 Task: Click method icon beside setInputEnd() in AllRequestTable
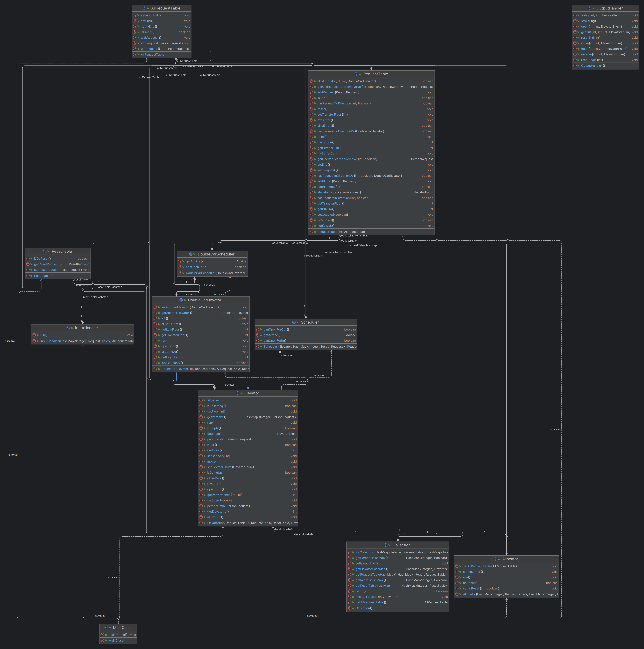click(x=134, y=15)
